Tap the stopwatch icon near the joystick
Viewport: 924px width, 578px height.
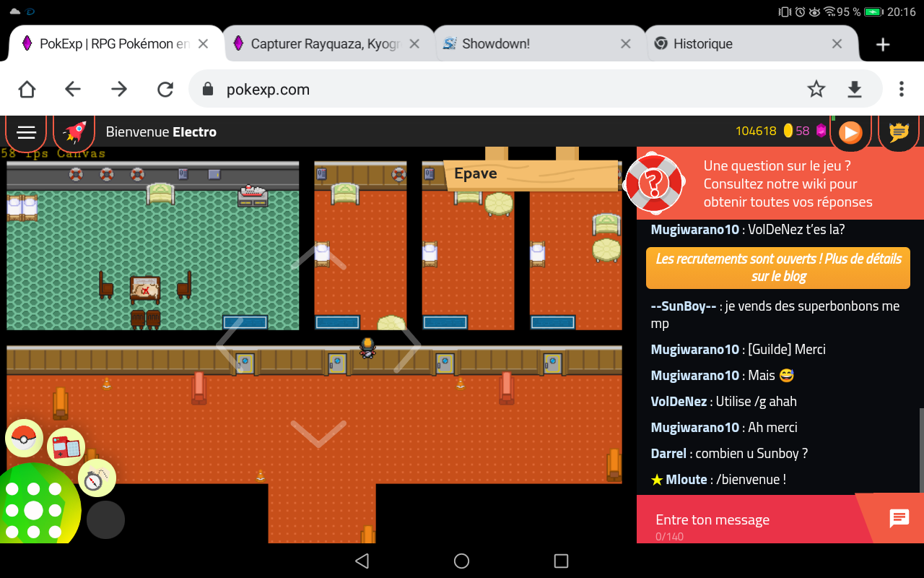pos(97,478)
